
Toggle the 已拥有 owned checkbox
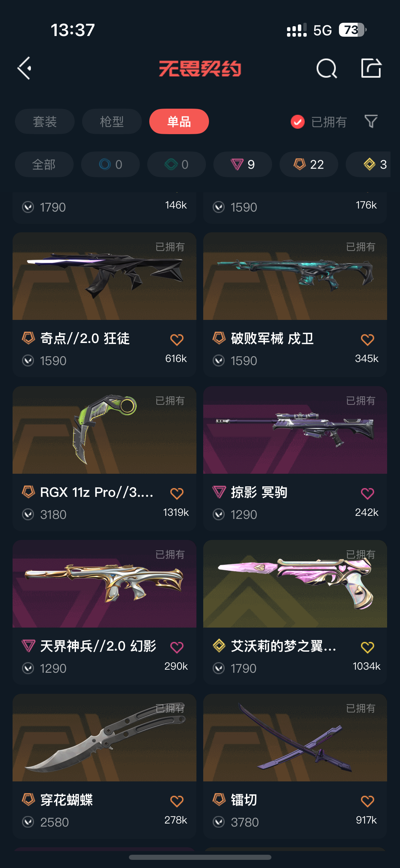298,122
